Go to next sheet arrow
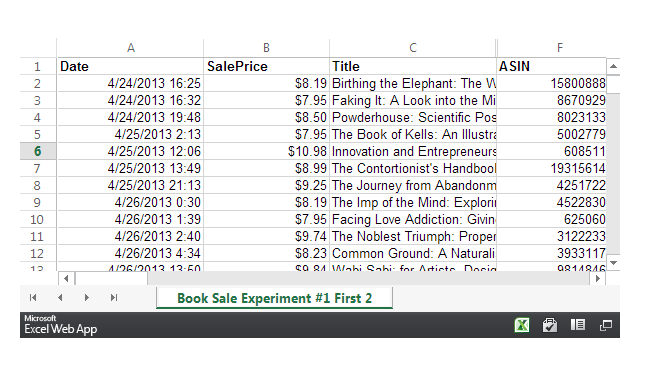The height and width of the screenshot is (373, 656). point(87,297)
